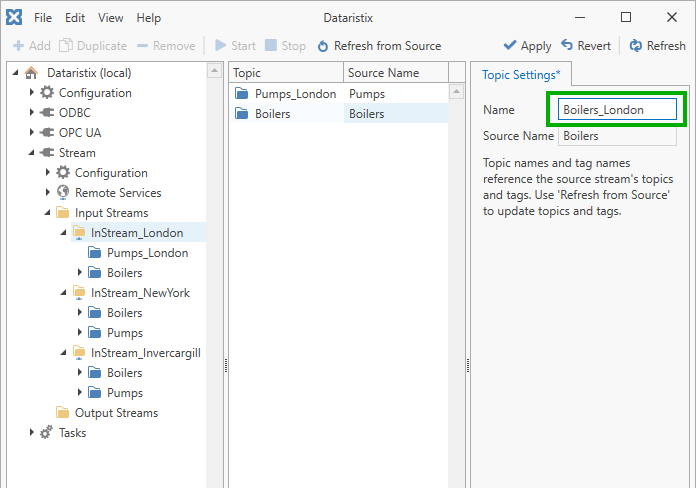Click Pumps_London tree folder icon
The image size is (696, 488).
point(95,252)
